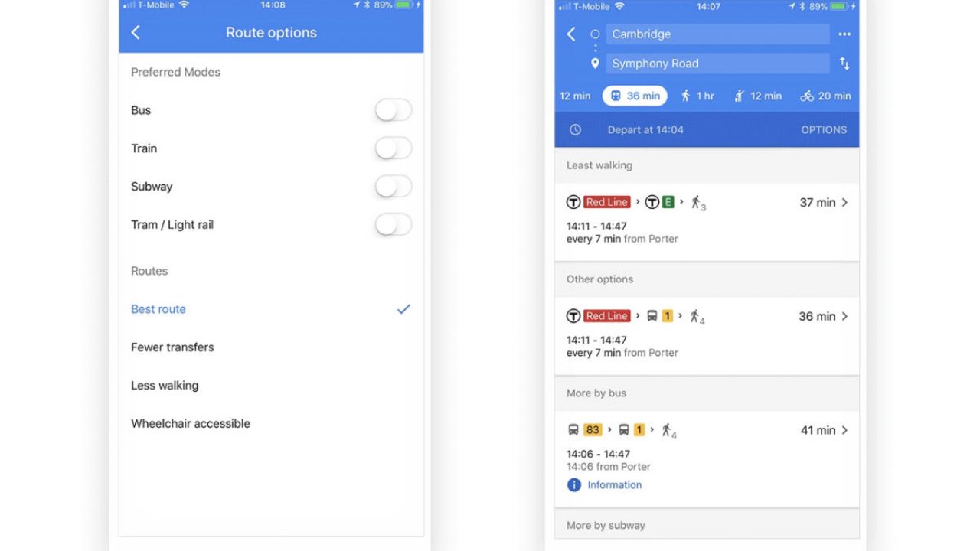The height and width of the screenshot is (551, 980).
Task: Switch to the transit 36 min tab
Action: 635,96
